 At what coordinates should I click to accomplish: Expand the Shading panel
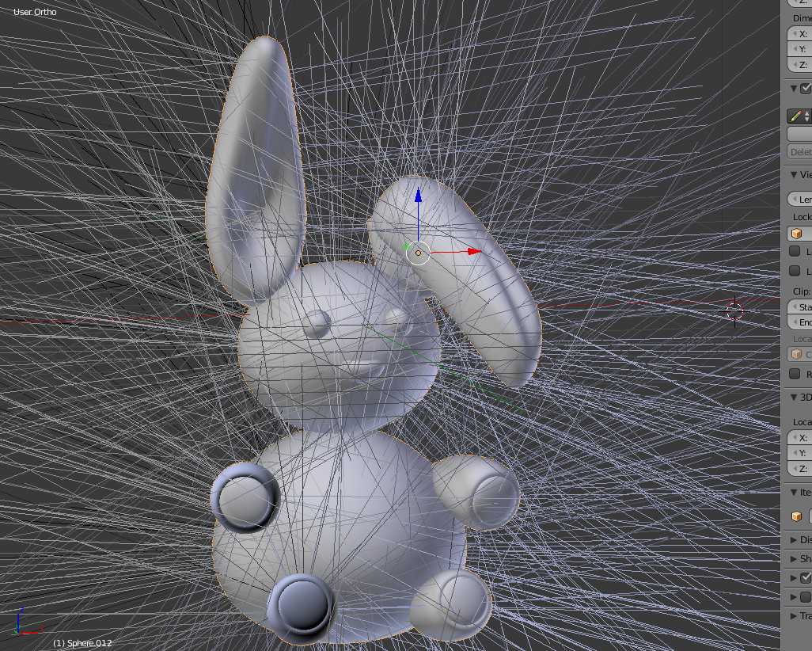[x=794, y=559]
